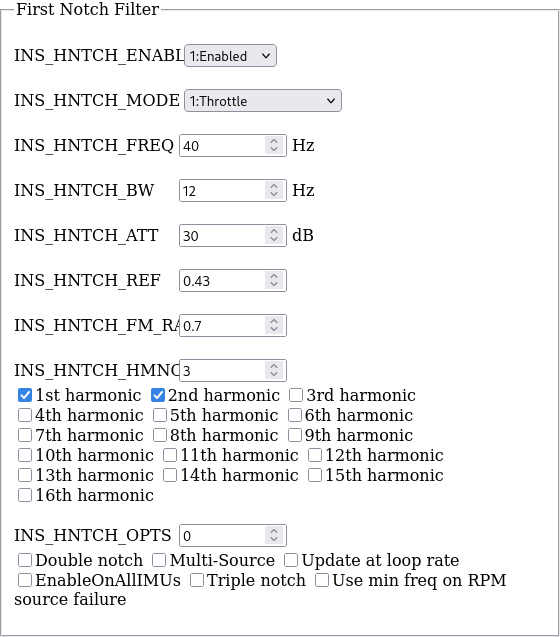Check the Triple notch option

[x=197, y=580]
